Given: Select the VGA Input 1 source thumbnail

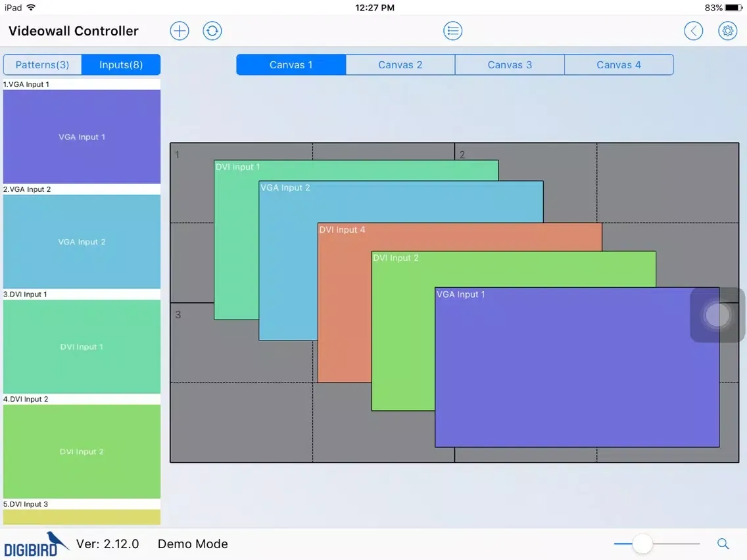Looking at the screenshot, I should 82,137.
